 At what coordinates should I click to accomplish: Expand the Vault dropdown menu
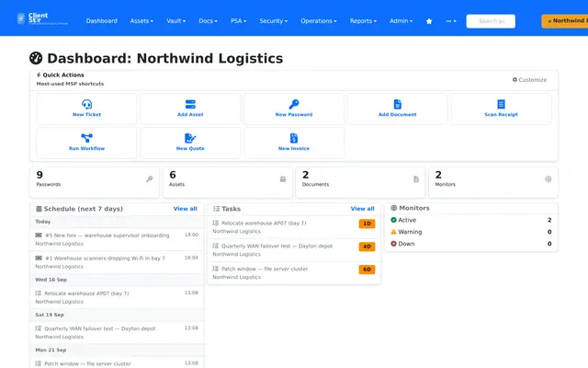click(175, 21)
